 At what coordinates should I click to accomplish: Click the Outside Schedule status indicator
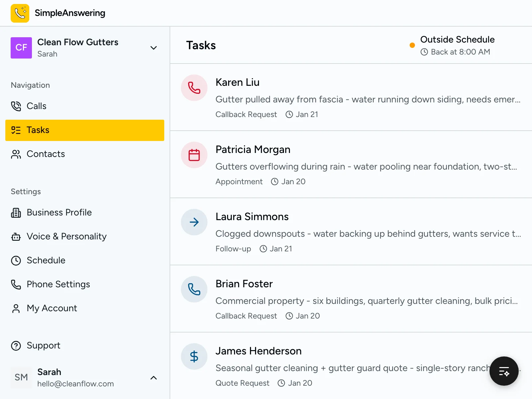click(457, 40)
